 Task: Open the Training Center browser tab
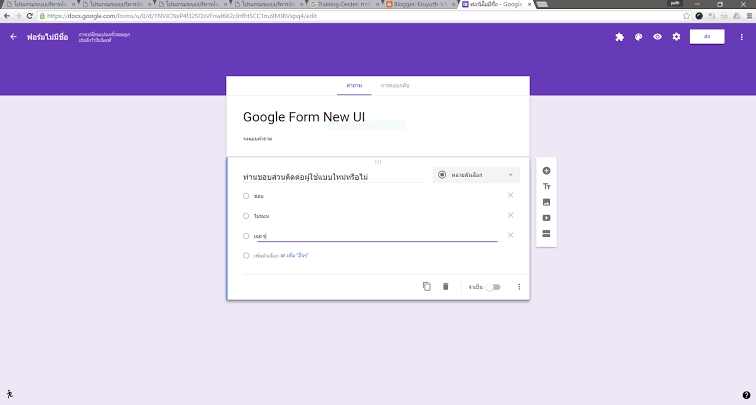(x=345, y=4)
